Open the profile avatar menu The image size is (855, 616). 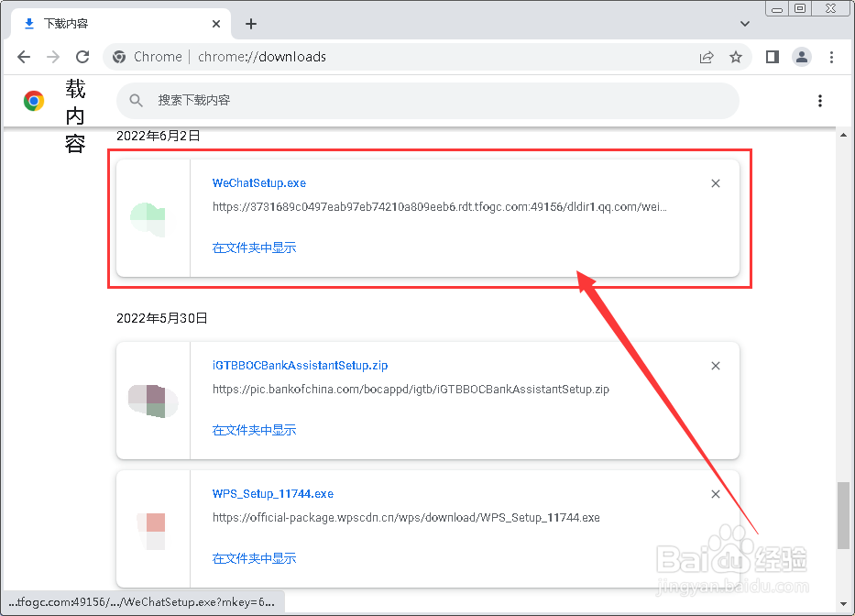[x=802, y=57]
